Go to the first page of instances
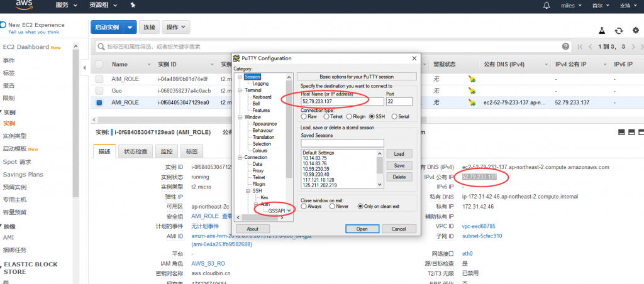This screenshot has width=644, height=284. pyautogui.click(x=580, y=46)
